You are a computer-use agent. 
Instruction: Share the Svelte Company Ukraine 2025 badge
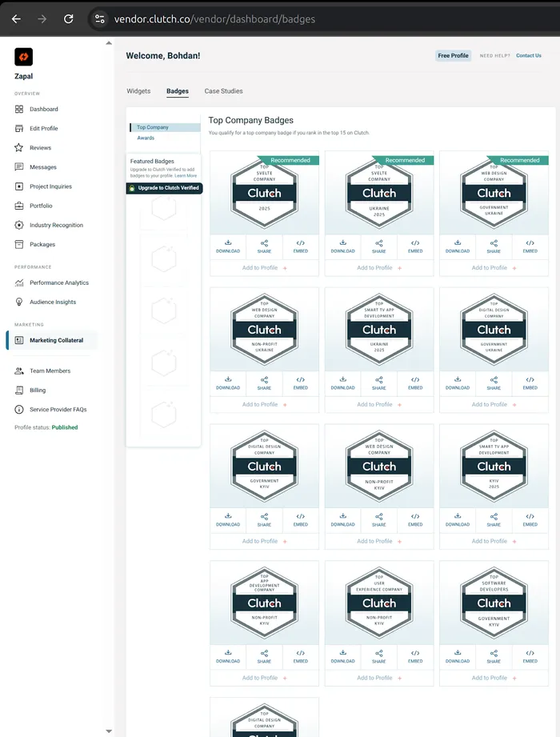pyautogui.click(x=379, y=246)
